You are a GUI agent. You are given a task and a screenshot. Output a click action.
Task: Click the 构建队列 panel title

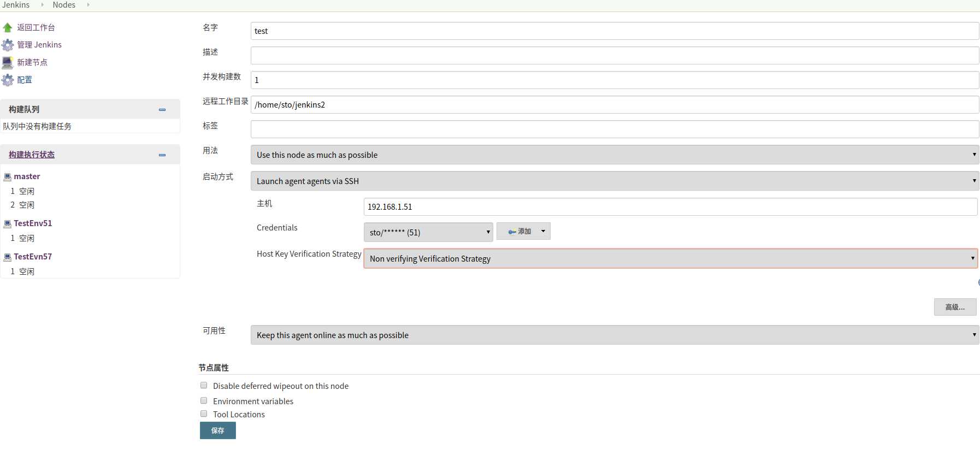pos(24,109)
